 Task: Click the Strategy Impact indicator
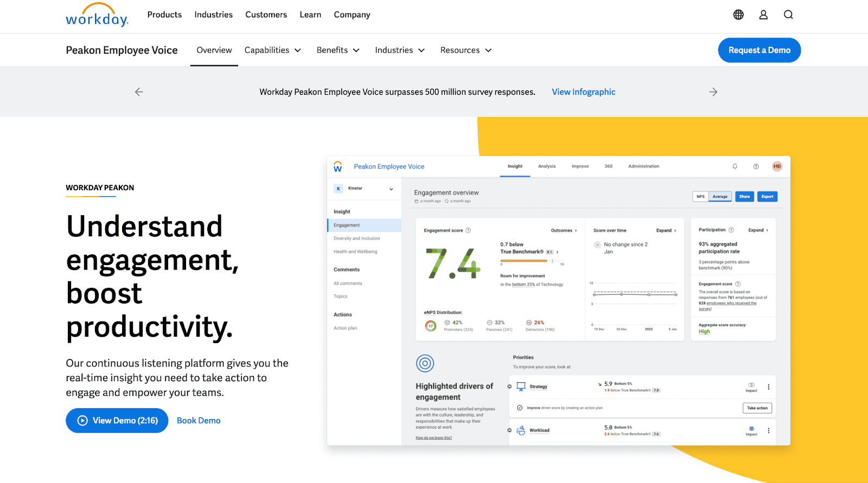(x=751, y=387)
